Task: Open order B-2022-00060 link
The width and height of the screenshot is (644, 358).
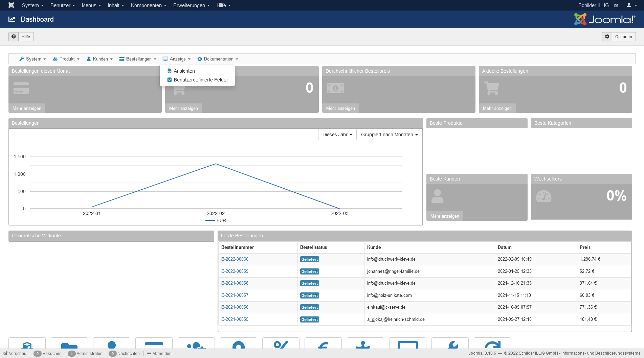Action: (235, 259)
